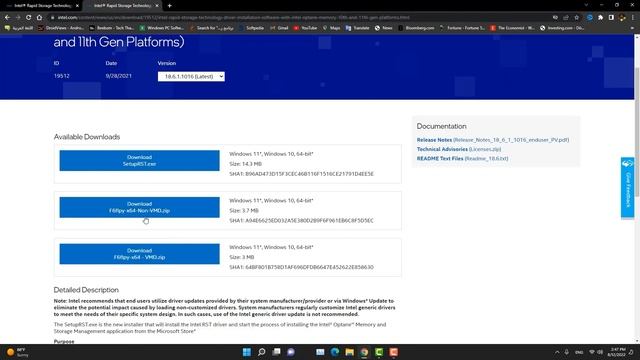
Task: Download F6flpy-x64 - VMD.zip
Action: (139, 254)
